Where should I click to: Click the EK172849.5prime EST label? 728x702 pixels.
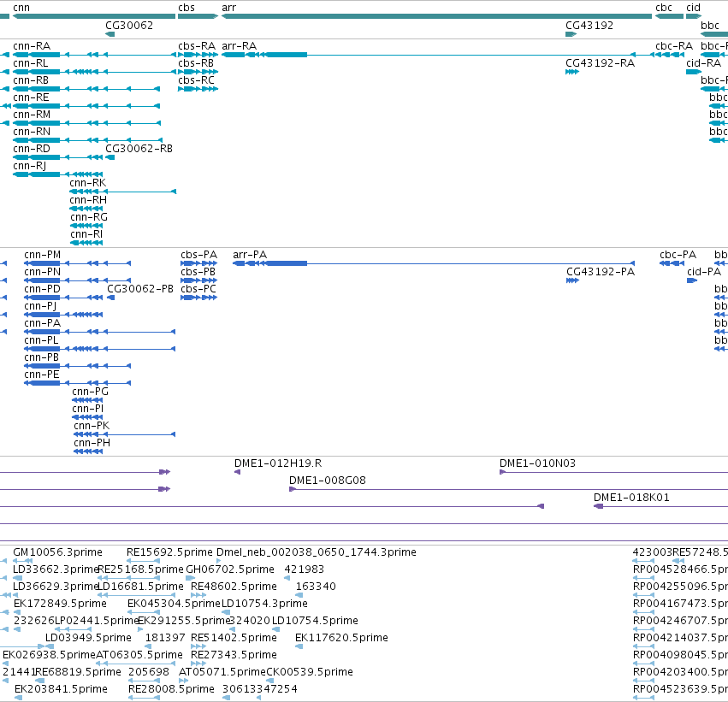[x=60, y=604]
